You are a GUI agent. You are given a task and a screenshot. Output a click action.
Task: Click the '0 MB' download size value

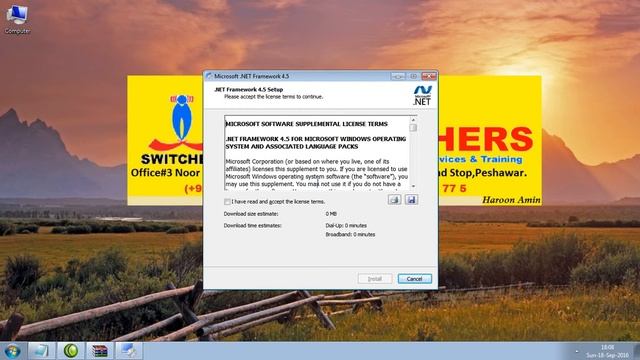331,214
